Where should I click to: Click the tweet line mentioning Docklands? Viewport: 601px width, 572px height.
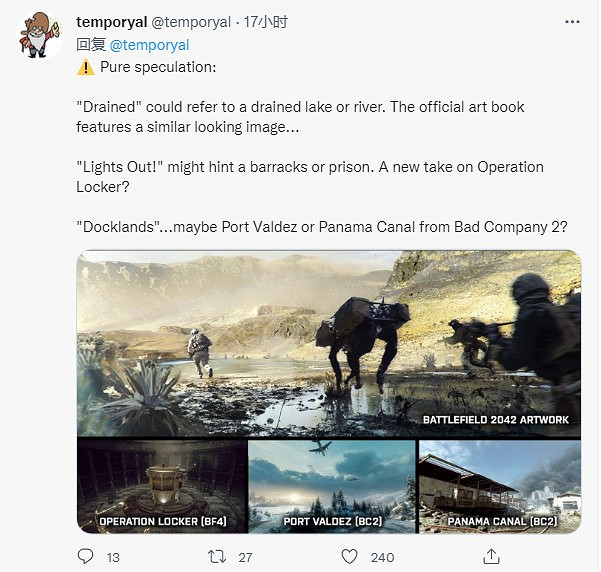coord(322,227)
